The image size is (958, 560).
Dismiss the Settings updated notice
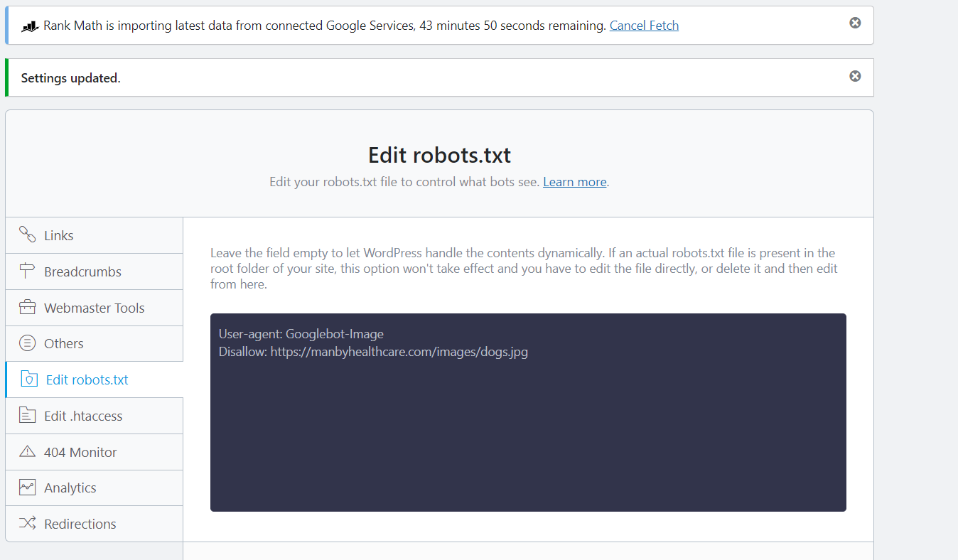(x=855, y=76)
